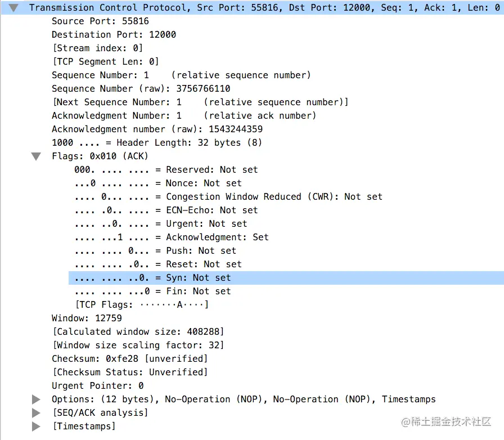Screen dimensions: 504x440
Task: Expand the [SEQ/ACK analysis] node
Action: pyautogui.click(x=36, y=413)
